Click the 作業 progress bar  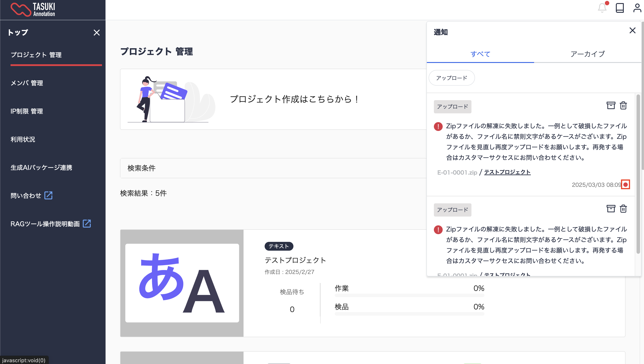pos(409,295)
